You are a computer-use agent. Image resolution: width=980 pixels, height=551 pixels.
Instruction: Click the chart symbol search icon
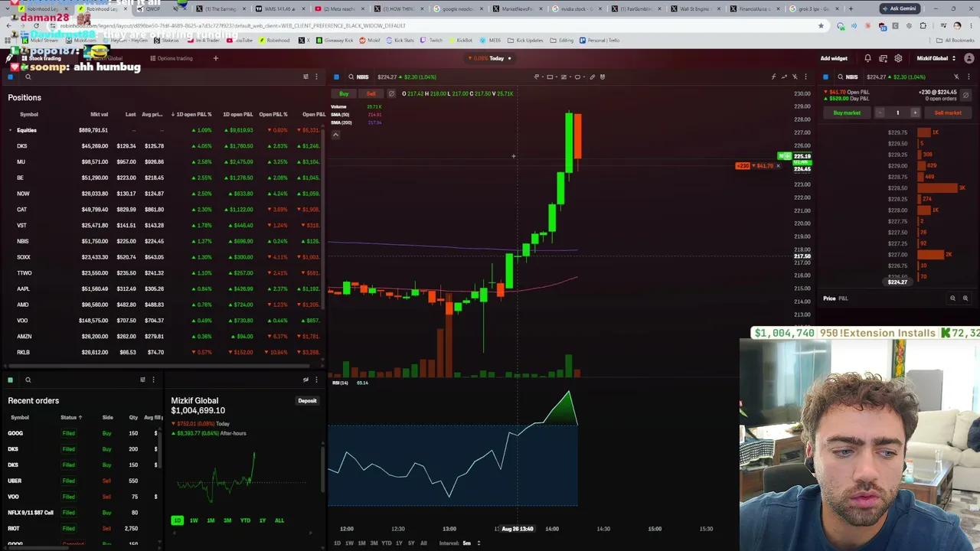coord(351,77)
